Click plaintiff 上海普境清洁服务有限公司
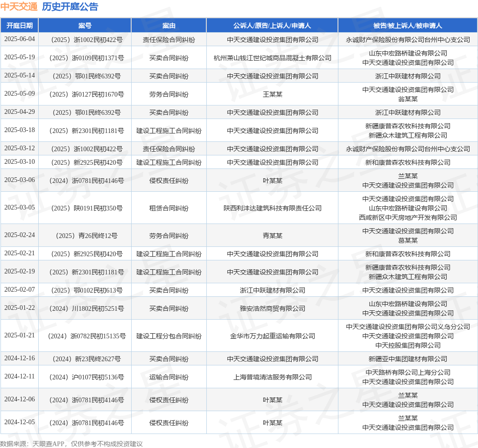Image resolution: width=478 pixels, height=448 pixels. [x=272, y=377]
